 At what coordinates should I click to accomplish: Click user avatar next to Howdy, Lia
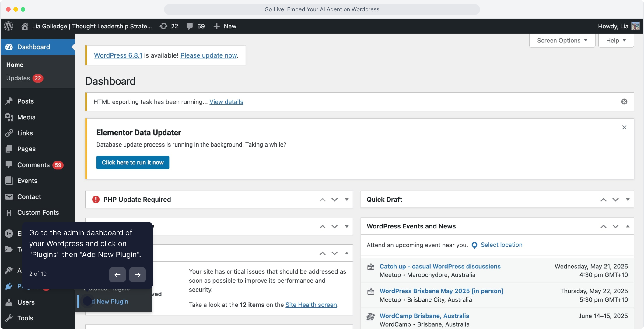(x=635, y=26)
